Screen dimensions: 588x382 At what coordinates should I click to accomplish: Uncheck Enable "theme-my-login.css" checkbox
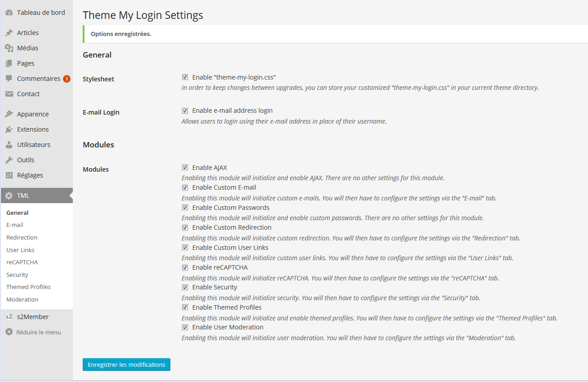point(185,77)
